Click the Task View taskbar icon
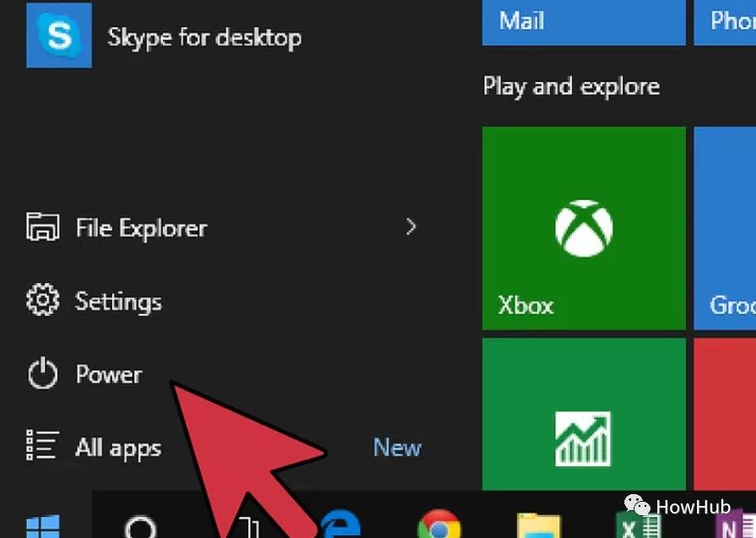756x538 pixels. [249, 527]
